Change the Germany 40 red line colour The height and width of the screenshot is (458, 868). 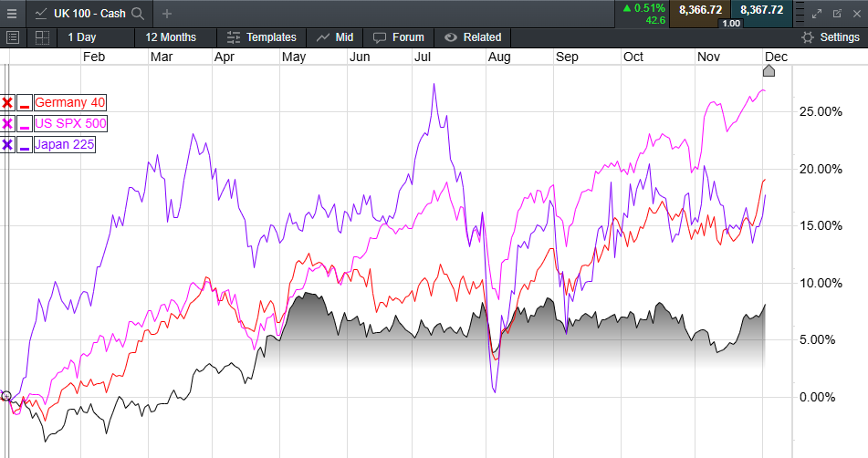point(25,103)
